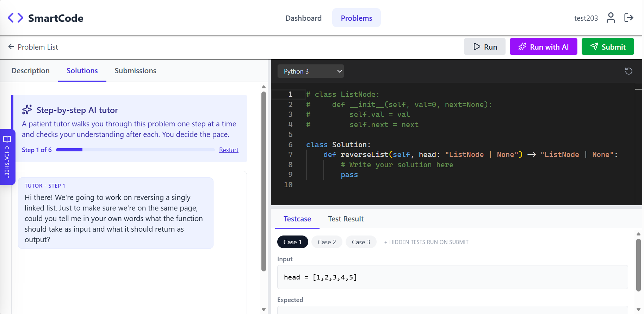Click the '# Write your solution here' comment
Image resolution: width=644 pixels, height=314 pixels.
click(397, 165)
